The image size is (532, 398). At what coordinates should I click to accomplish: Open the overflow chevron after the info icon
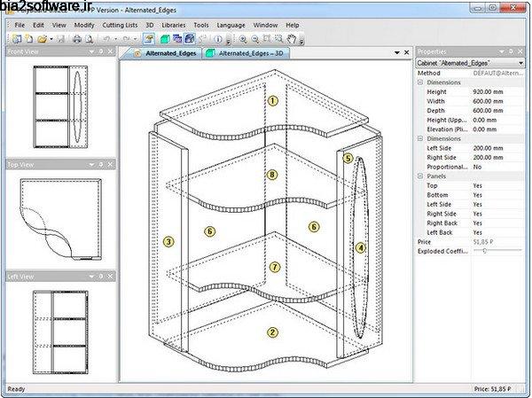click(229, 41)
